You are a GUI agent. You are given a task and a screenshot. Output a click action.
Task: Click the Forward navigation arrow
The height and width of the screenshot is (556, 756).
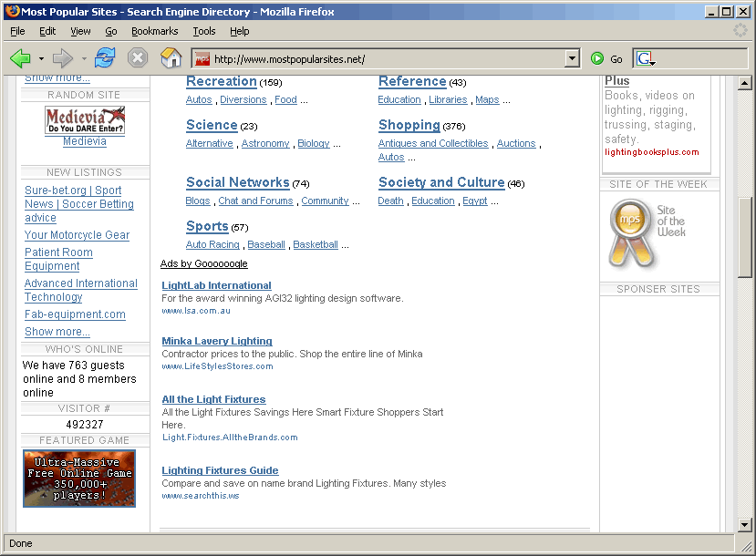(x=62, y=59)
